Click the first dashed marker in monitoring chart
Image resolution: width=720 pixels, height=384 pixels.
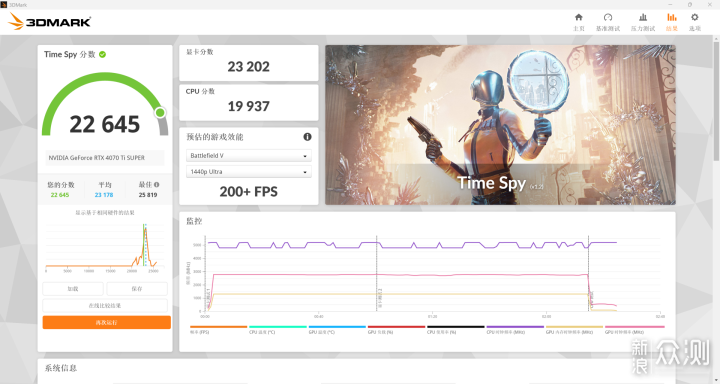377,273
